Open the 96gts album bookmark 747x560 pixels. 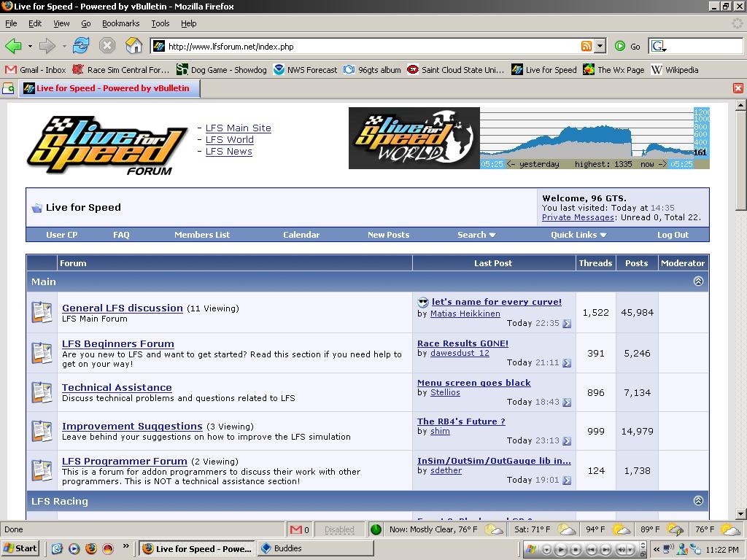(x=373, y=70)
